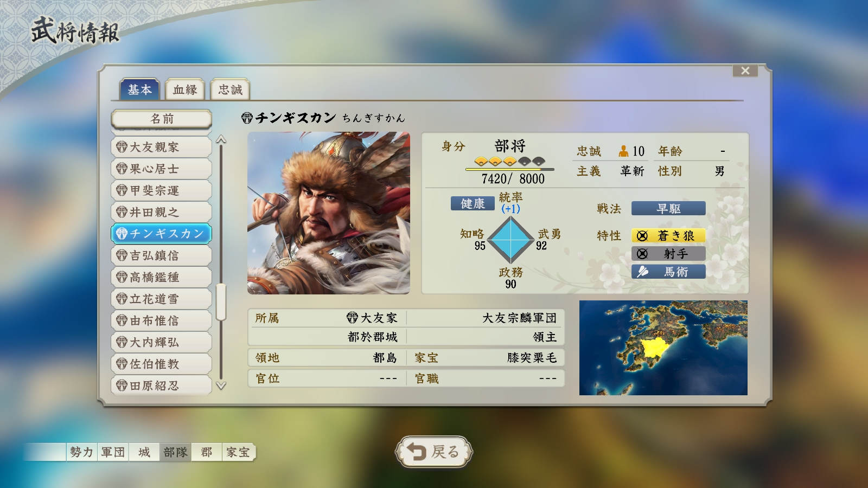Toggle the 部隊 filter at bottom
This screenshot has height=488, width=868.
coord(175,452)
